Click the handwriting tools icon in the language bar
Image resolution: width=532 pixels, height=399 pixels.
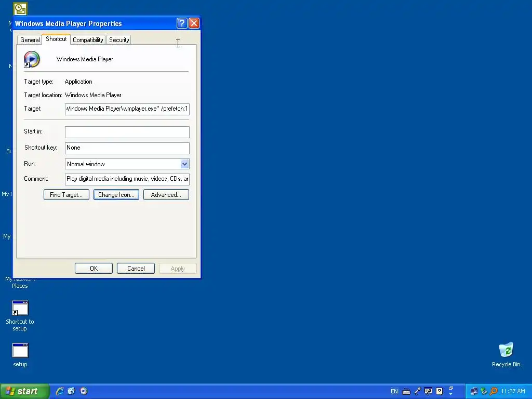click(x=428, y=392)
